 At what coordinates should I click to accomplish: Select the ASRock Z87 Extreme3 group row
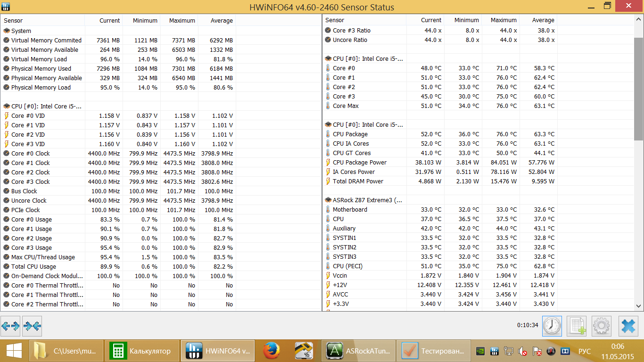coord(440,200)
